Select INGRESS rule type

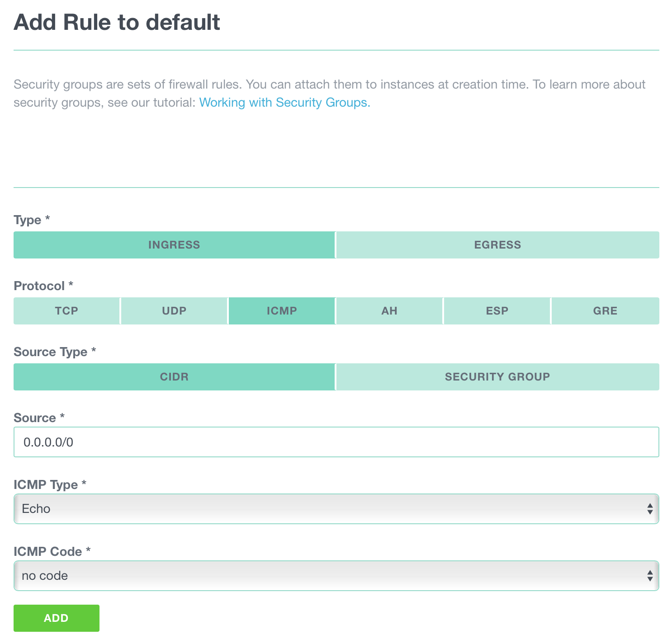(x=174, y=245)
